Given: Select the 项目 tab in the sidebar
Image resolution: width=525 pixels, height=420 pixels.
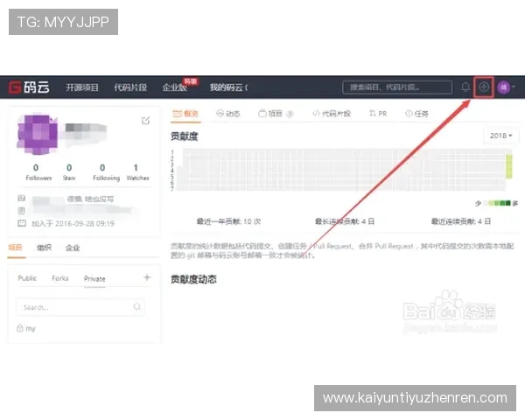Looking at the screenshot, I should pos(15,248).
